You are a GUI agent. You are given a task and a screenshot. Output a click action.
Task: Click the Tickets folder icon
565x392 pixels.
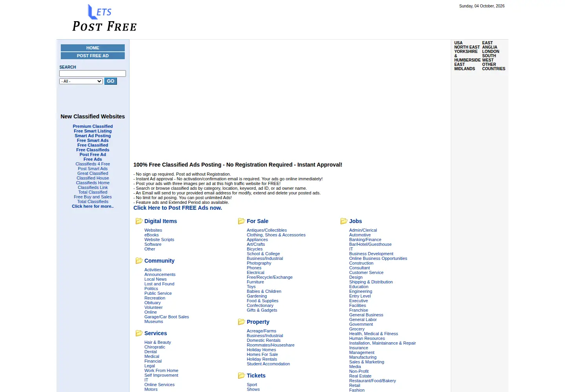[241, 376]
